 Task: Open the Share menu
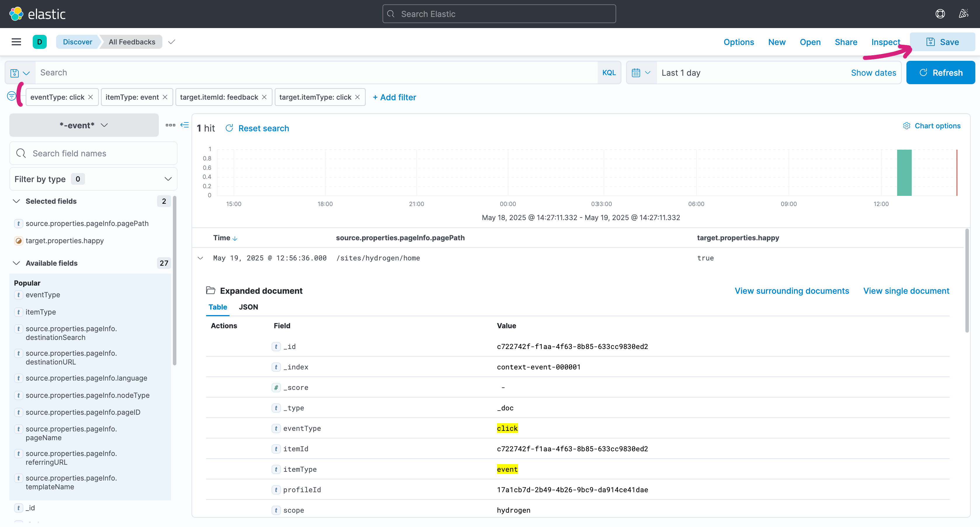click(846, 42)
